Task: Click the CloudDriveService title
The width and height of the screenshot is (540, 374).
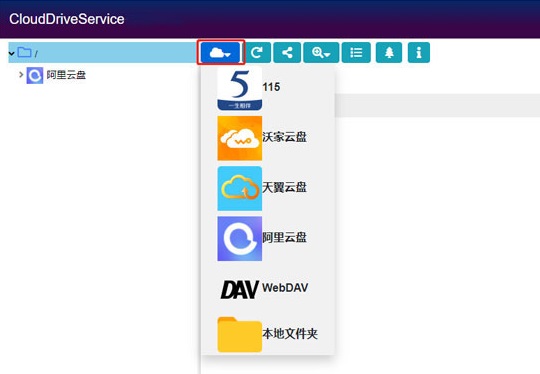Action: 67,19
